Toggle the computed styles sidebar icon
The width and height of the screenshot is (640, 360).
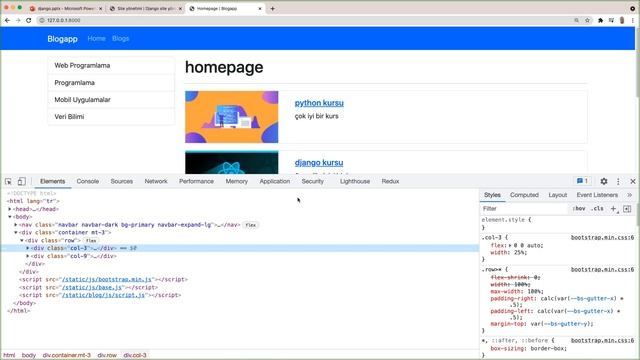(627, 209)
